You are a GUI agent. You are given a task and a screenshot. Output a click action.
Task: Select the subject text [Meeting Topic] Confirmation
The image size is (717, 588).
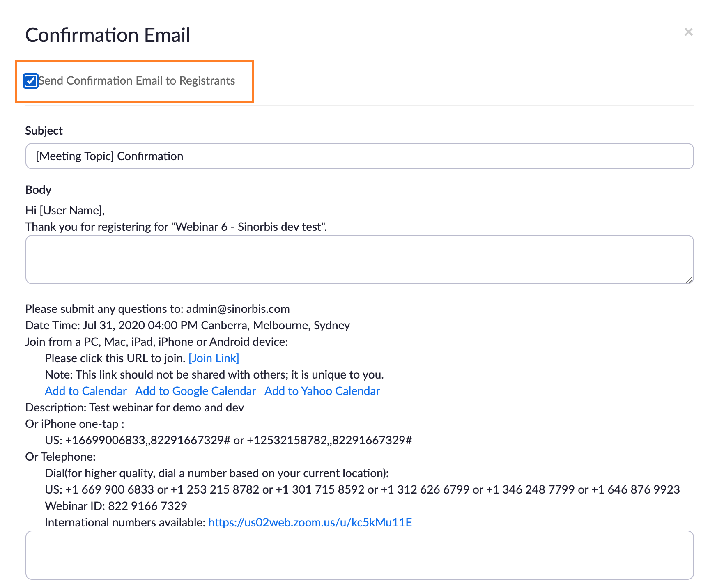pyautogui.click(x=109, y=156)
